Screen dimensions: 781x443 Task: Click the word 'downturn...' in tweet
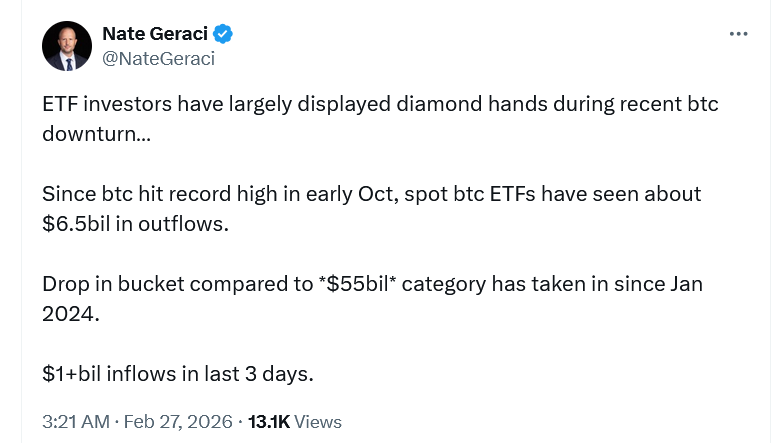coord(97,133)
